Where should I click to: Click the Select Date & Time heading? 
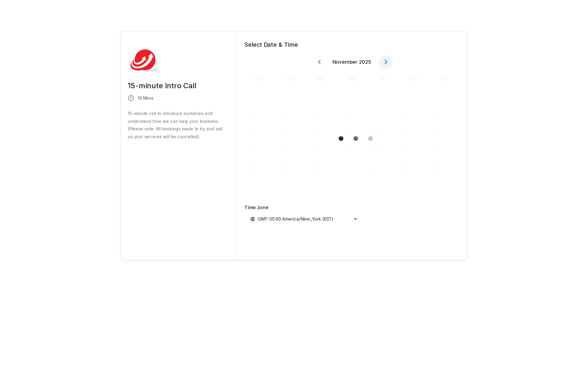(x=271, y=45)
